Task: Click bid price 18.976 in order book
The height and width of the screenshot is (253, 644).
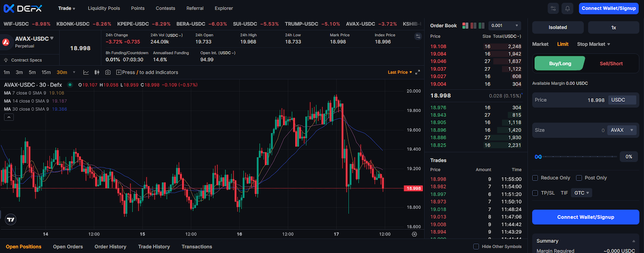Action: pyautogui.click(x=438, y=107)
